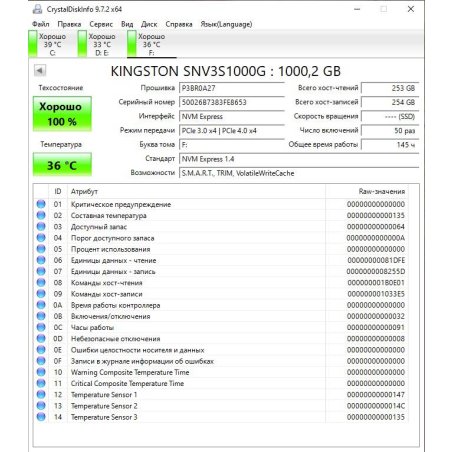This screenshot has height=452, width=452.
Task: Click status icon for Время работы контроллера row
Action: pos(41,305)
